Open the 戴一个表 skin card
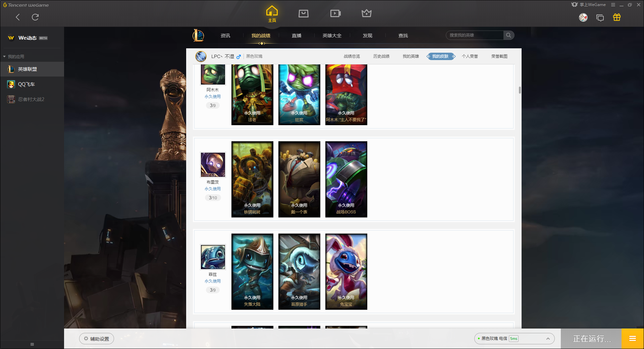 tap(299, 179)
